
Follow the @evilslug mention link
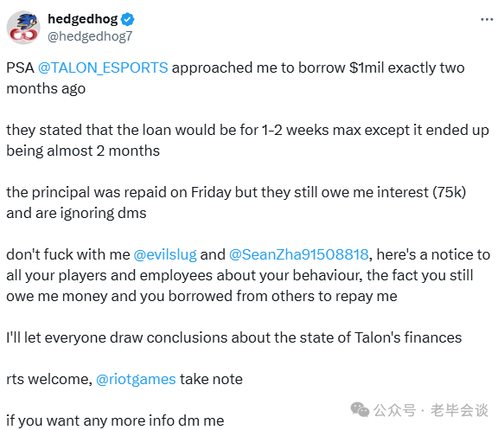(165, 254)
